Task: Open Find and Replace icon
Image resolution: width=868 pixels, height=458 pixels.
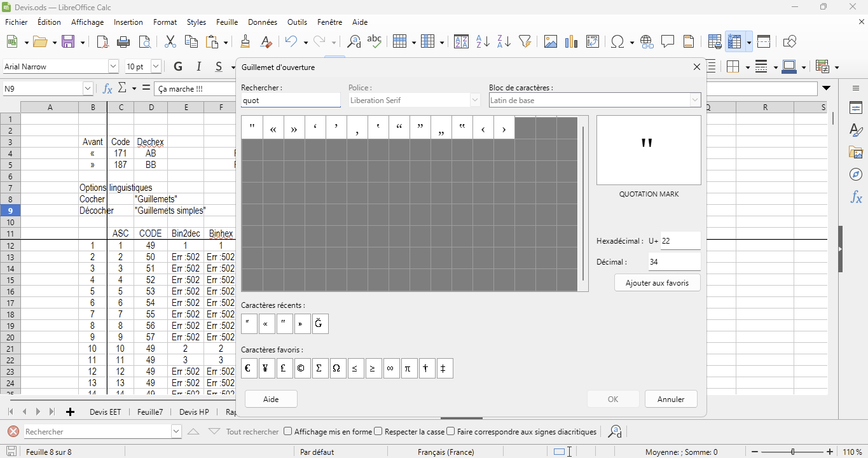Action: pyautogui.click(x=354, y=42)
